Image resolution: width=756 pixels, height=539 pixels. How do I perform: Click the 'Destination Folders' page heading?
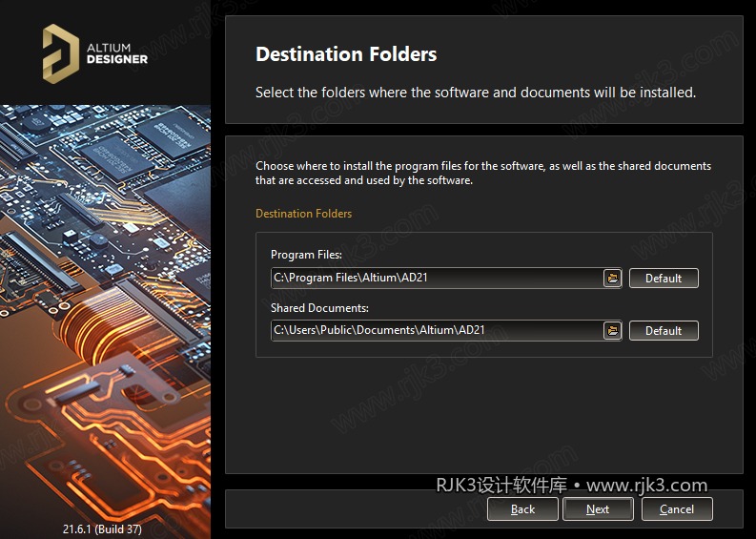click(346, 54)
